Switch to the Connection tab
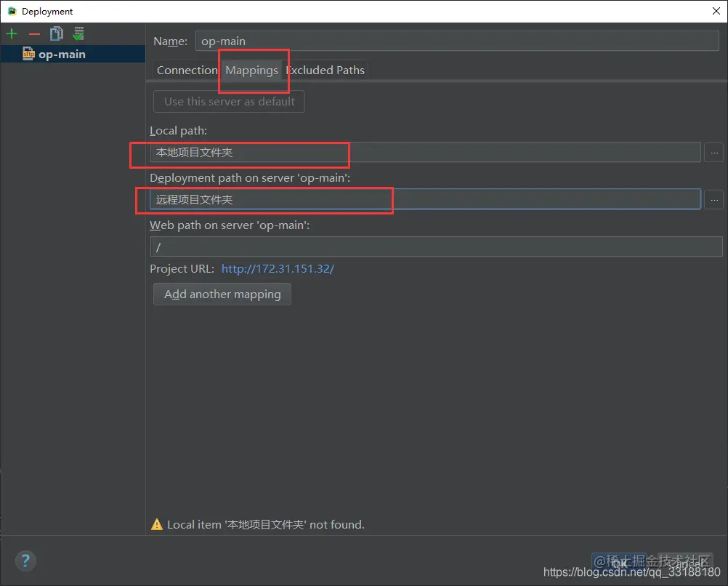The width and height of the screenshot is (728, 586). (187, 71)
